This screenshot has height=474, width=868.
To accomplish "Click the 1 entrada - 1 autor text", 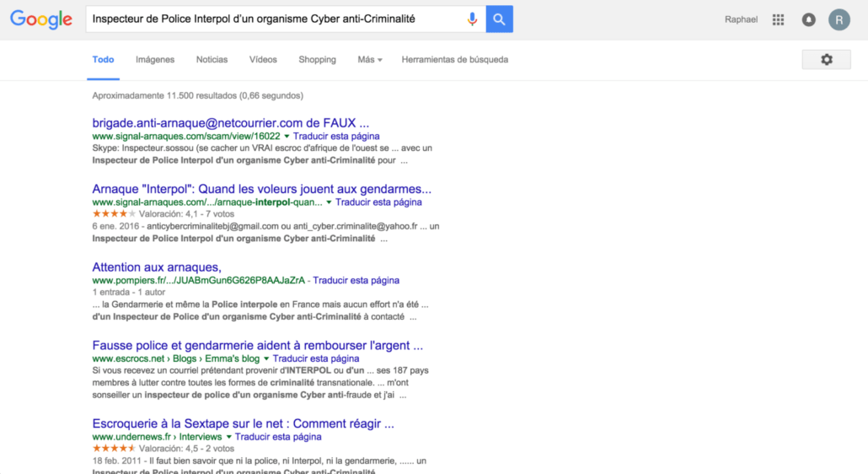I will coord(128,293).
